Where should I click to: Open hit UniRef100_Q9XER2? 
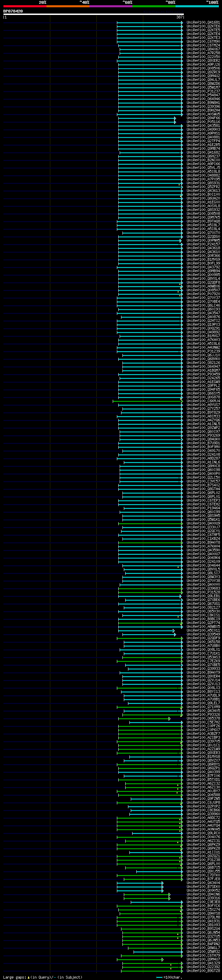(203, 60)
